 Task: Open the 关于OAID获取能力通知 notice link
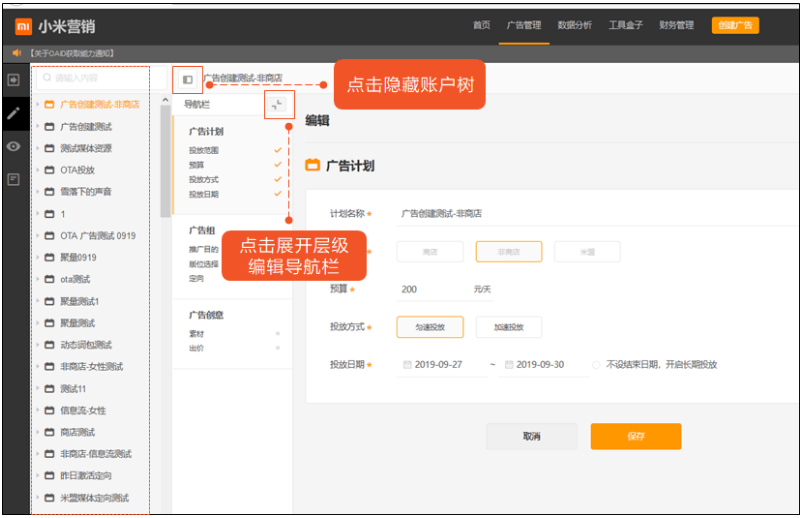click(x=72, y=53)
